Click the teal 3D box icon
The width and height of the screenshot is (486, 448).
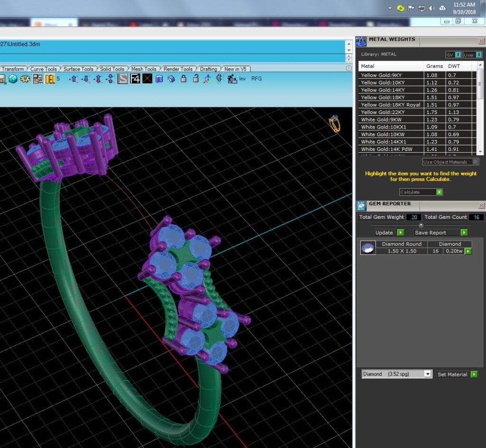pyautogui.click(x=13, y=79)
